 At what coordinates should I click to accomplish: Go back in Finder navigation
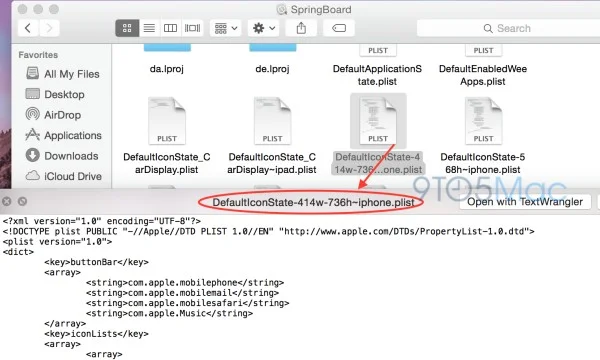pos(28,28)
